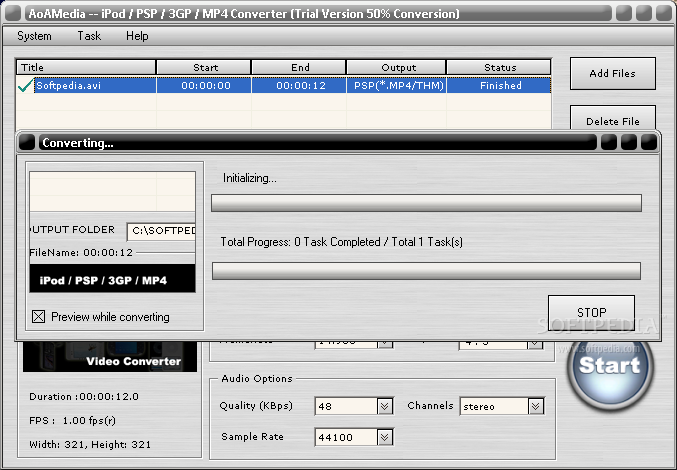Open the Channels stereo dropdown
Image resolution: width=677 pixels, height=470 pixels.
tap(535, 406)
